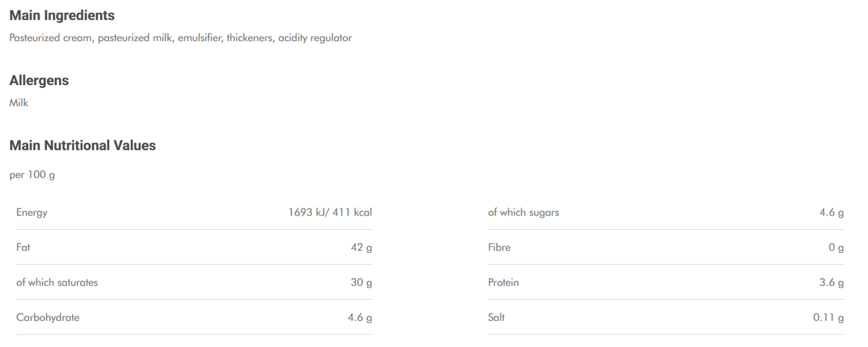868x347 pixels.
Task: Click the 0 g fibre value
Action: pyautogui.click(x=836, y=248)
